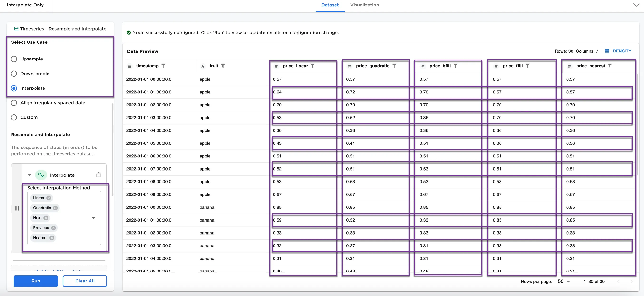644x296 pixels.
Task: Select the Upsample use case
Action: (14, 59)
